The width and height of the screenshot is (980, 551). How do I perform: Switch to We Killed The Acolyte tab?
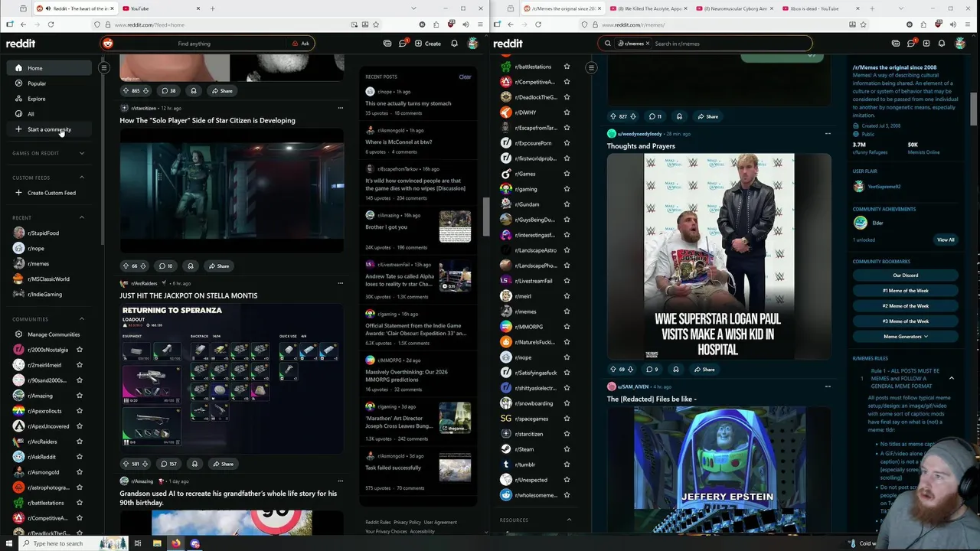(649, 8)
